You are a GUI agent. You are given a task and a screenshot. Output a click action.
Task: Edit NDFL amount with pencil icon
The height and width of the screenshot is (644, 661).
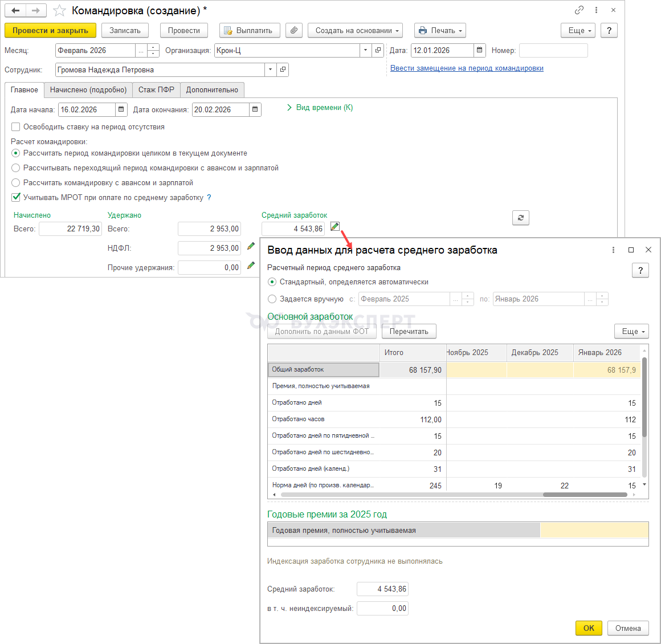[x=251, y=247]
